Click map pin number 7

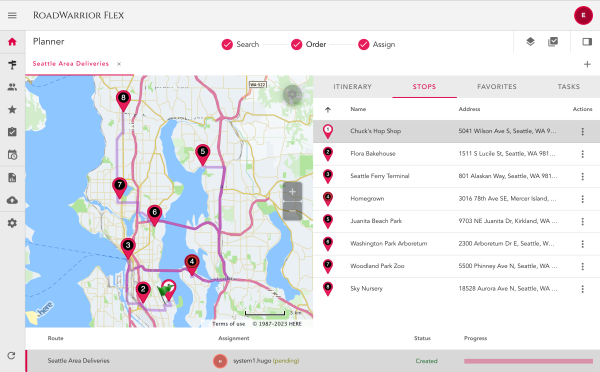(x=120, y=188)
